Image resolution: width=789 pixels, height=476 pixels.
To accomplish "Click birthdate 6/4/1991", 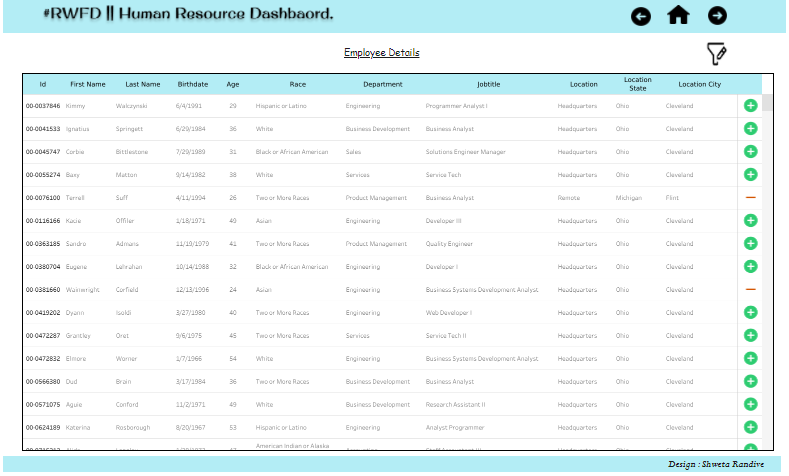I will [189, 106].
